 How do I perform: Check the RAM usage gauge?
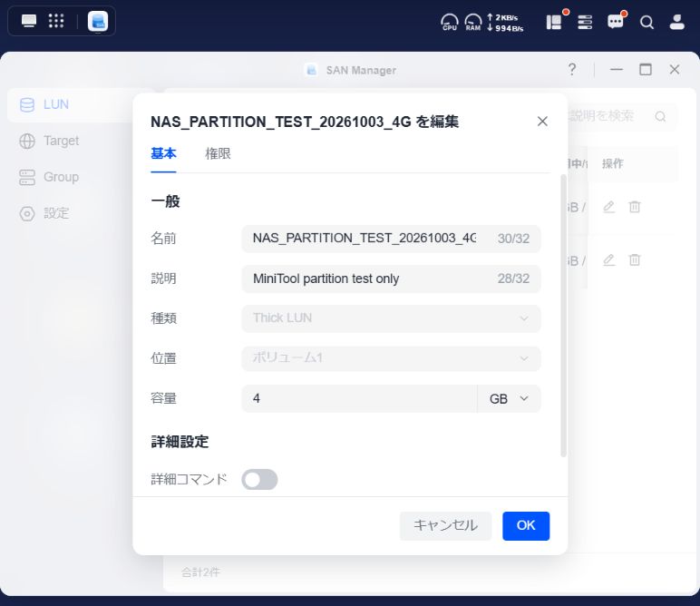coord(472,22)
